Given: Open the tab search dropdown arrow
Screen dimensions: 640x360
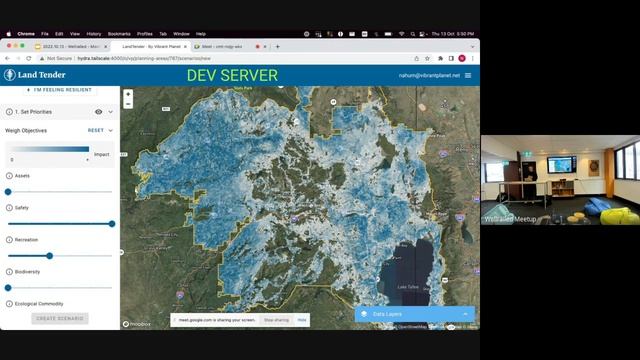Looking at the screenshot, I should click(x=472, y=47).
